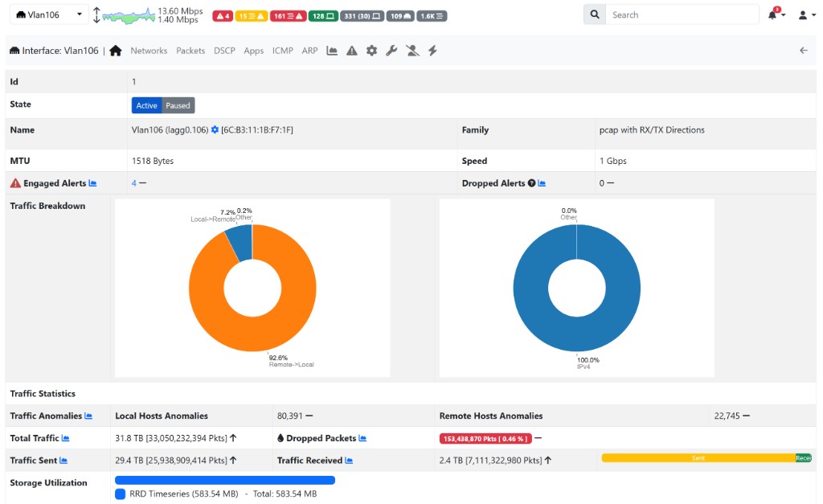Screen dimensions: 823x504
Task: Click the wrench configuration icon
Action: tap(391, 50)
